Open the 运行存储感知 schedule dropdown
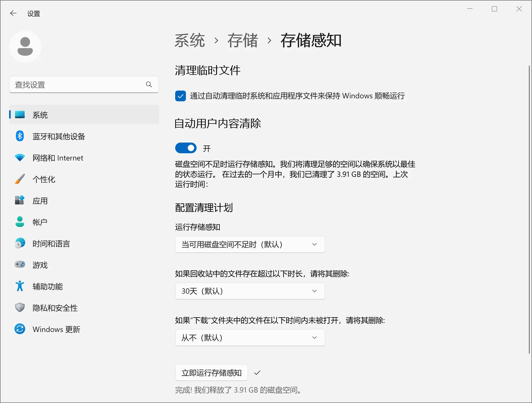 tap(250, 244)
